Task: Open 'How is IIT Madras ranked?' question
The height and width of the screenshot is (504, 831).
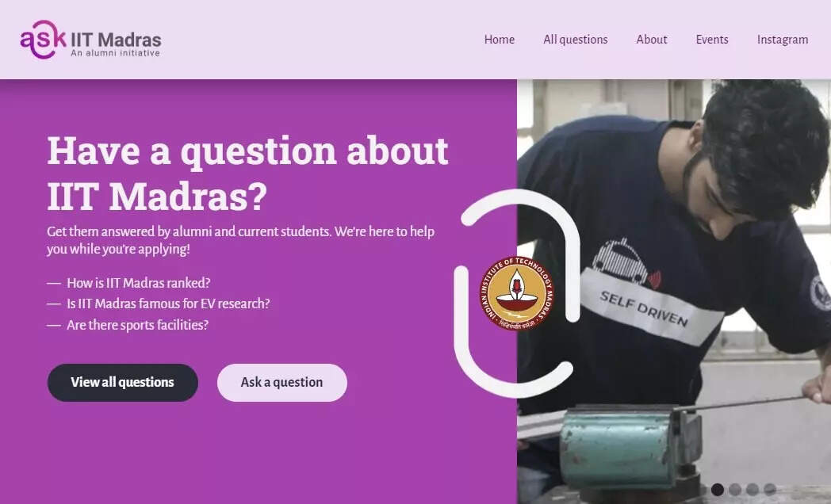Action: coord(138,283)
